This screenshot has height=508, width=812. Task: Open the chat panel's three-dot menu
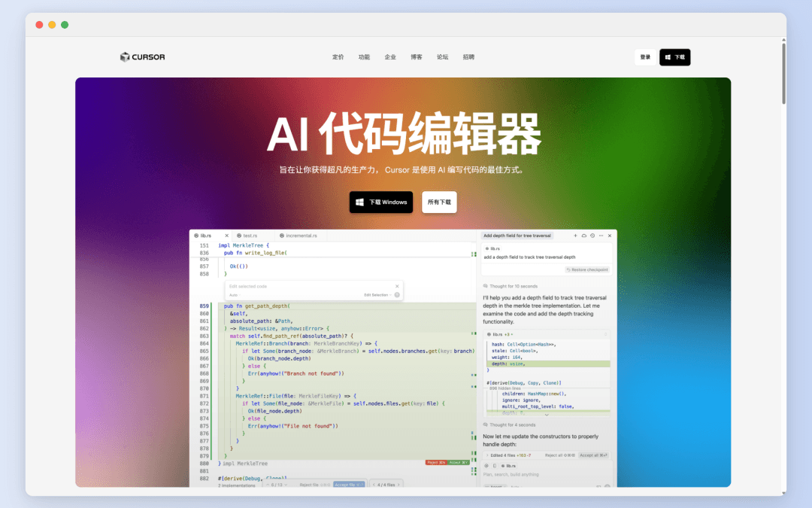601,236
